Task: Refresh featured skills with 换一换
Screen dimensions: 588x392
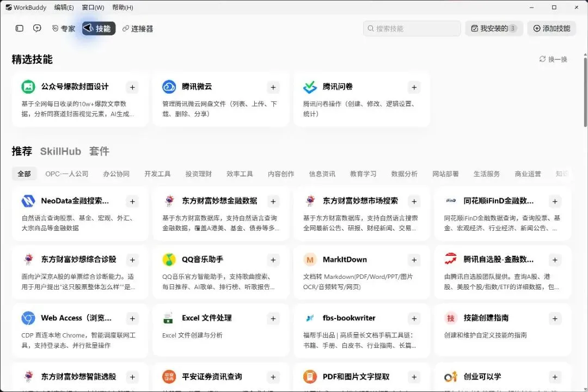Action: pos(554,59)
